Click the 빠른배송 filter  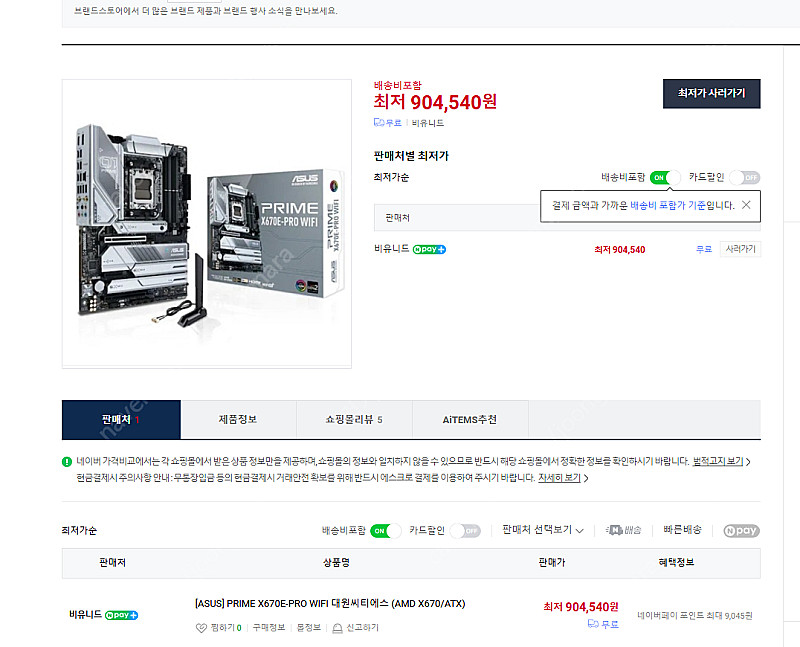click(x=682, y=530)
